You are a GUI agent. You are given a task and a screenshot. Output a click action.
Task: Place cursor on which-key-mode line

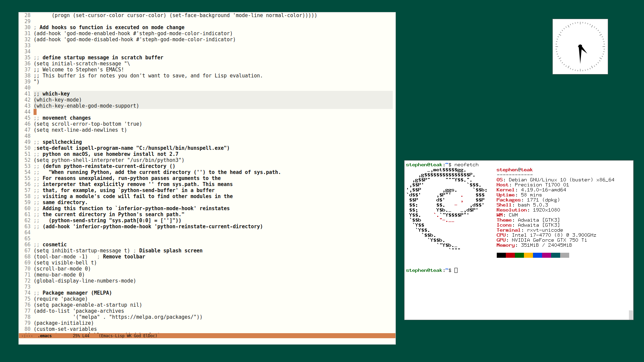click(58, 100)
